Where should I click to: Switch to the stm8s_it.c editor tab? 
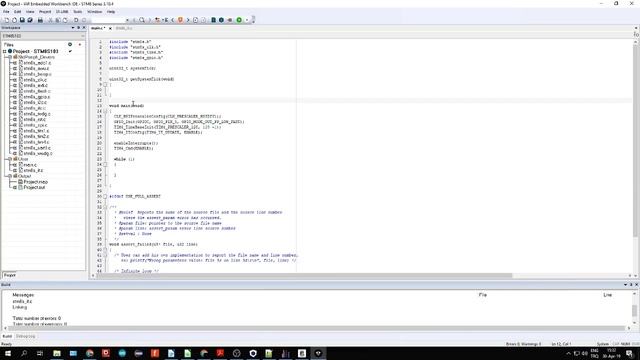point(124,28)
